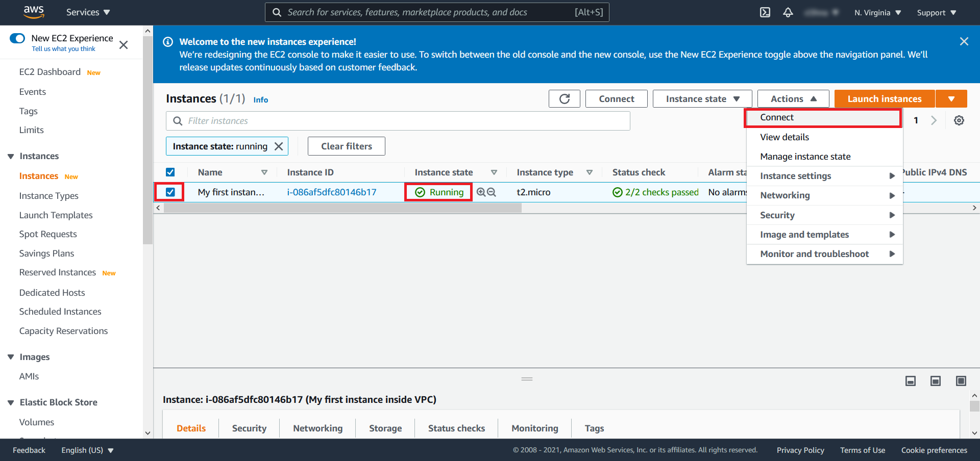Set bottom split panel to medium size

[x=936, y=381]
